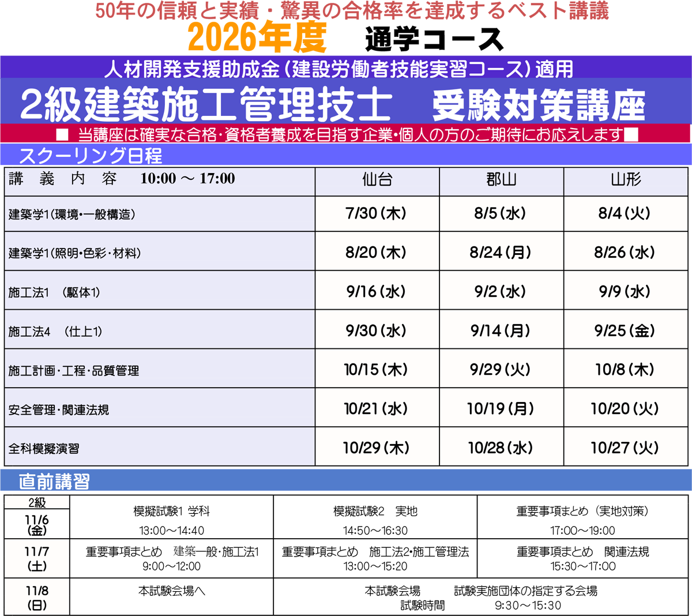692x616 pixels.
Task: Select the 郡山 column header
Action: [x=501, y=181]
